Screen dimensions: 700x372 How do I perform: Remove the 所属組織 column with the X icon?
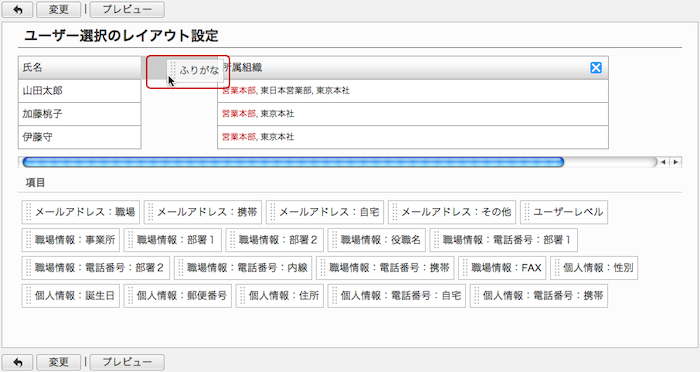pyautogui.click(x=596, y=68)
